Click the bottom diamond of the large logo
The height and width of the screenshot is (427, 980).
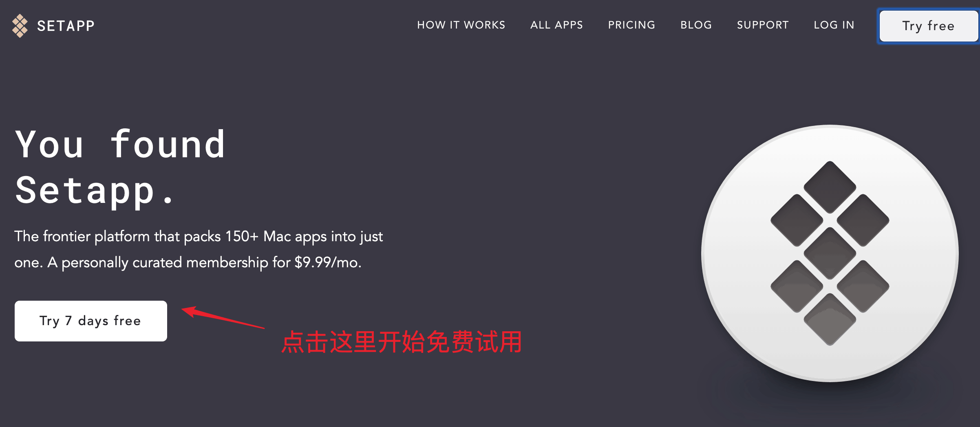tap(830, 319)
